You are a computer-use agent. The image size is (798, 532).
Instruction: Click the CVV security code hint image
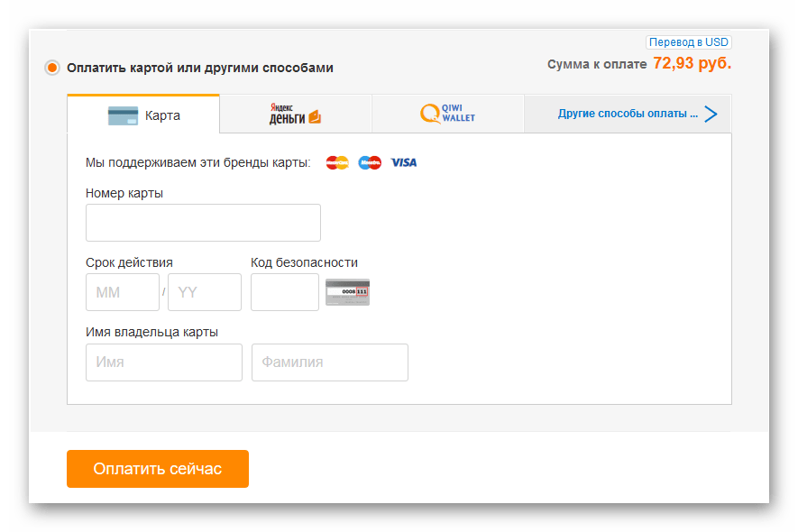click(x=347, y=292)
